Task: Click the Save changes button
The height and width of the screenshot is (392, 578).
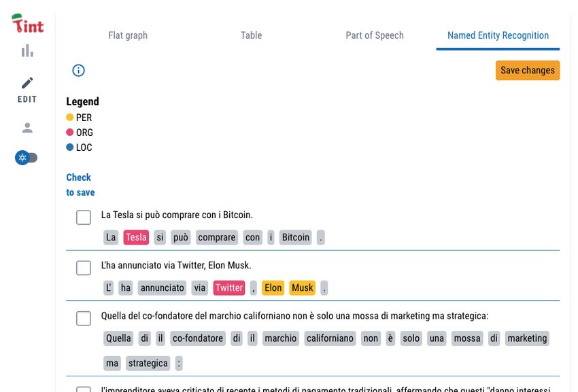Action: pos(528,71)
